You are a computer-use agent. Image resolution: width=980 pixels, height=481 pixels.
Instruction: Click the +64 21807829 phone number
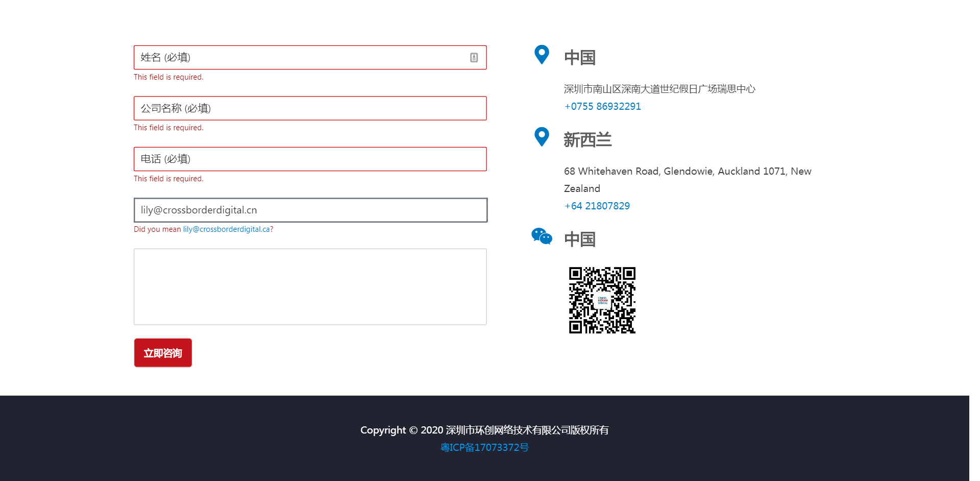tap(597, 206)
